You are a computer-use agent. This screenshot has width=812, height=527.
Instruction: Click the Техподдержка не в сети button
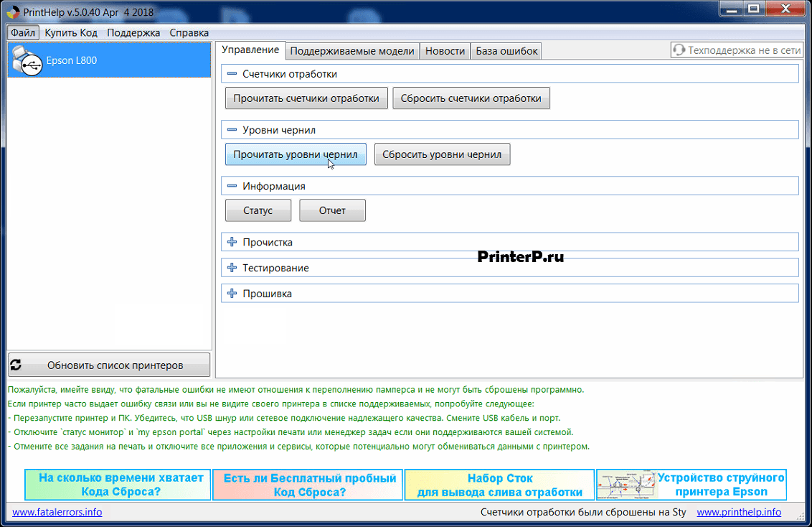737,50
